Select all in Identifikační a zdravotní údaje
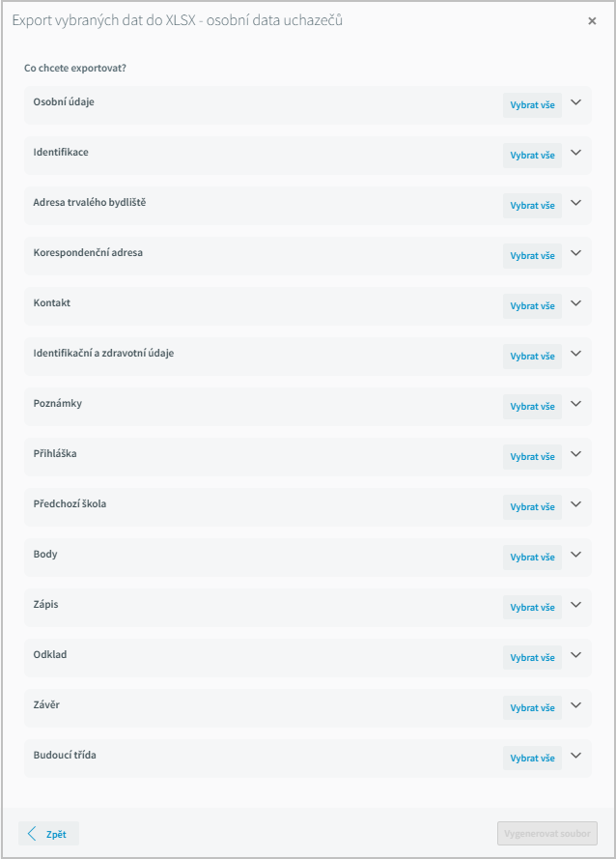Image resolution: width=616 pixels, height=859 pixels. 532,357
